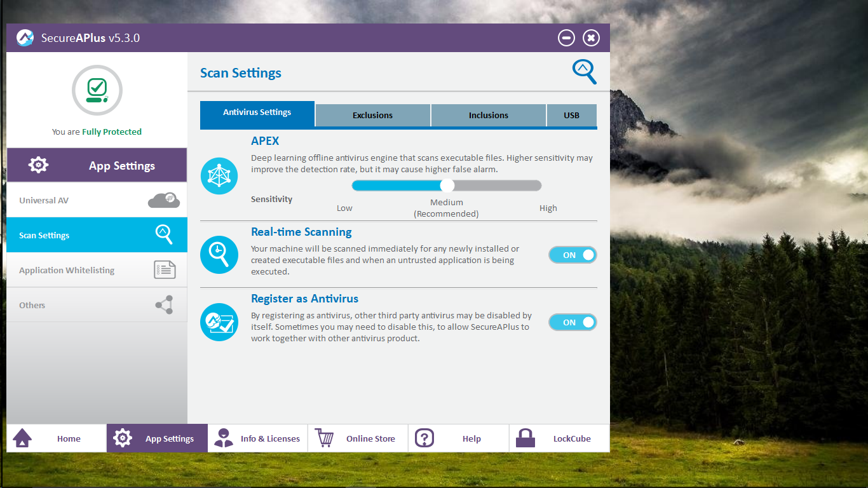
Task: Click the Online Store shopping cart icon
Action: tap(324, 438)
